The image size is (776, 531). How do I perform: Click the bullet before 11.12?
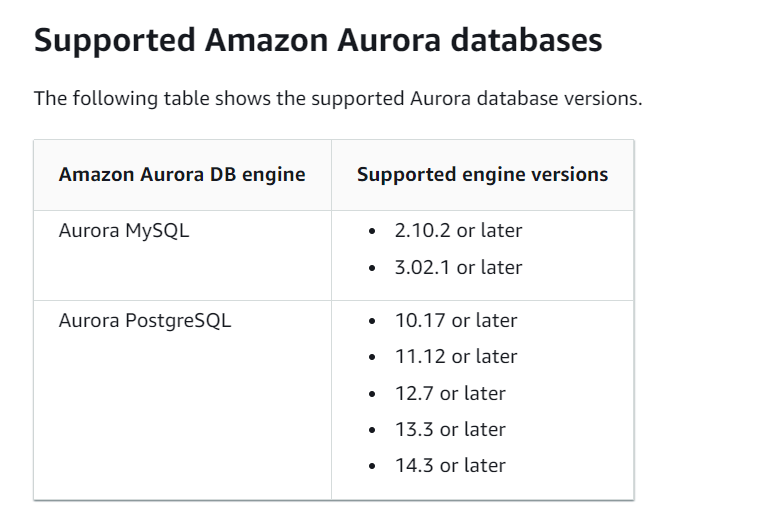click(x=372, y=357)
